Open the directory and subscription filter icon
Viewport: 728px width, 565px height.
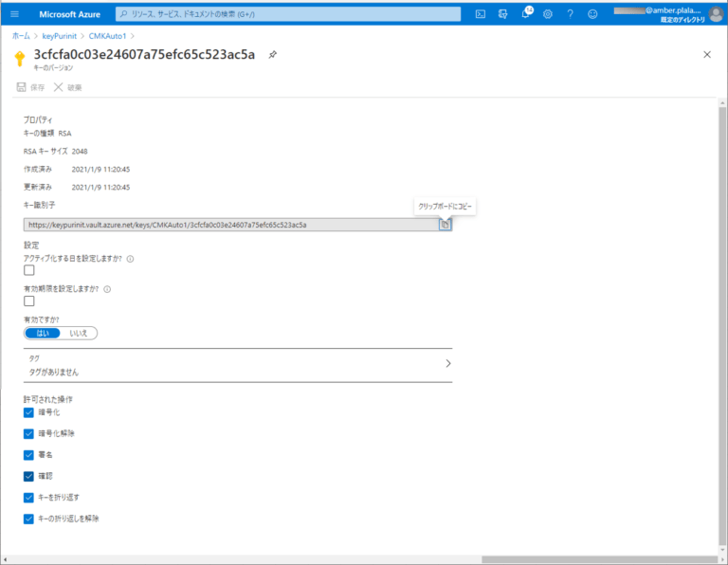[x=502, y=14]
